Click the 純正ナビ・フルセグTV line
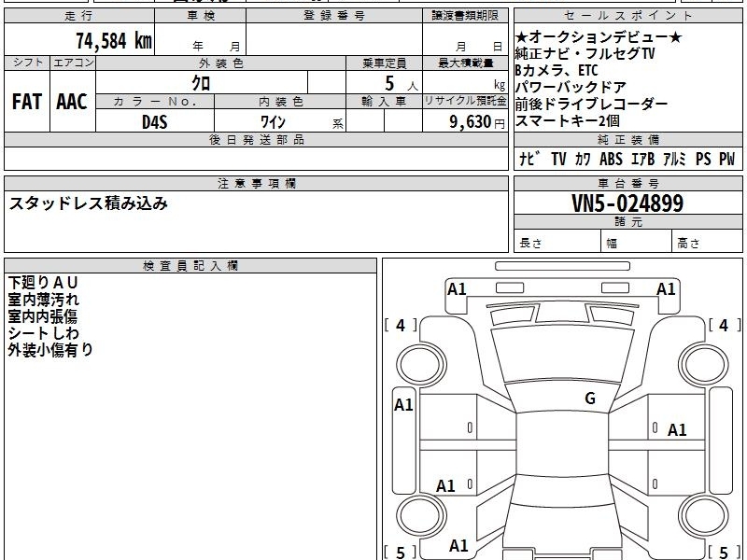Image resolution: width=747 pixels, height=560 pixels. coord(585,53)
